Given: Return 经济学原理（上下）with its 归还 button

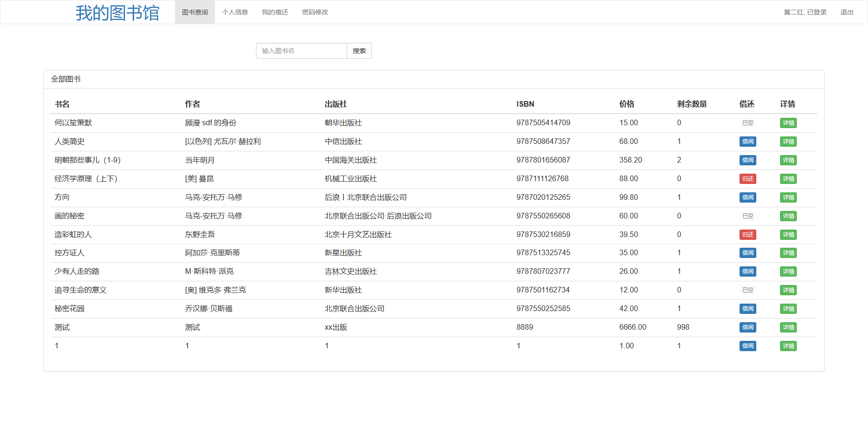Looking at the screenshot, I should pyautogui.click(x=747, y=179).
